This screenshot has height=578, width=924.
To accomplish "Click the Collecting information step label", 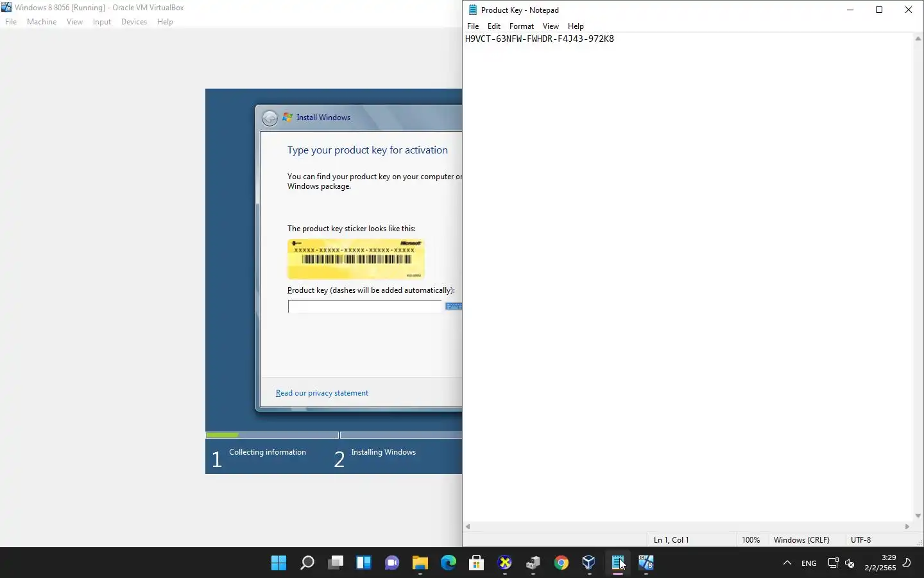I will coord(268,452).
